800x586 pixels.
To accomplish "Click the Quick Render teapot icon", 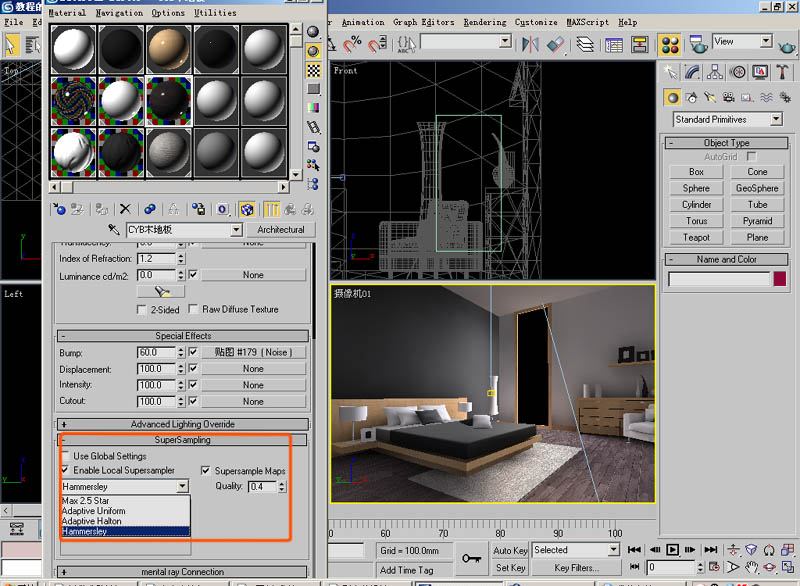I will [x=787, y=47].
